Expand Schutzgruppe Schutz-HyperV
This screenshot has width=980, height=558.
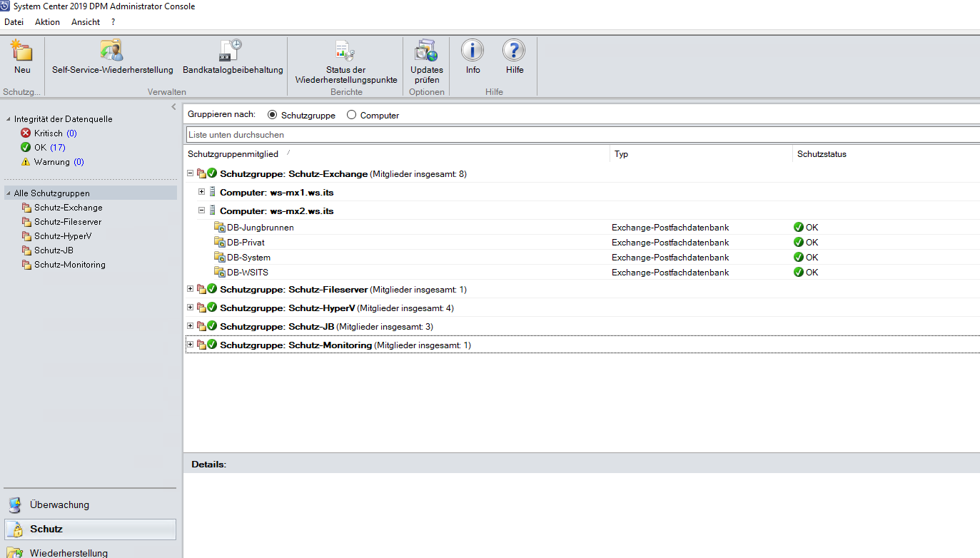click(190, 307)
